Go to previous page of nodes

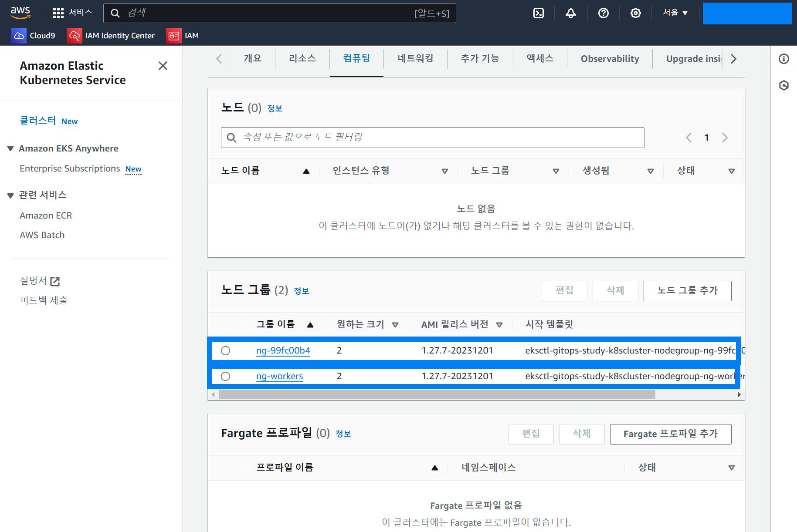pyautogui.click(x=688, y=138)
